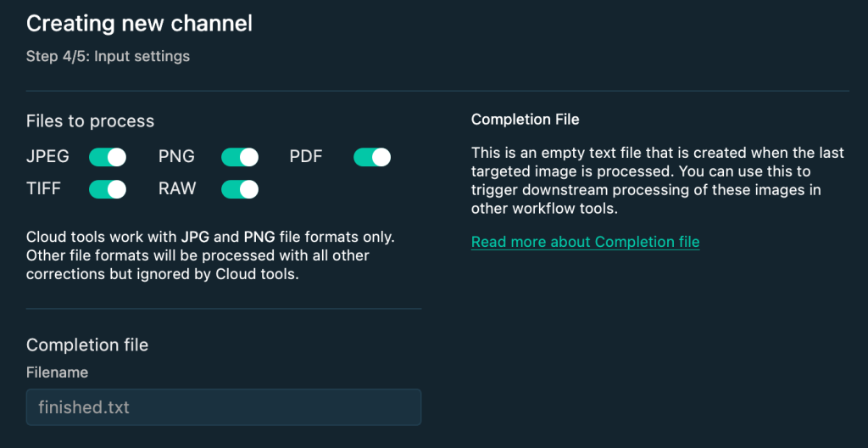Click the Completion File help heading
This screenshot has width=868, height=448.
(525, 119)
